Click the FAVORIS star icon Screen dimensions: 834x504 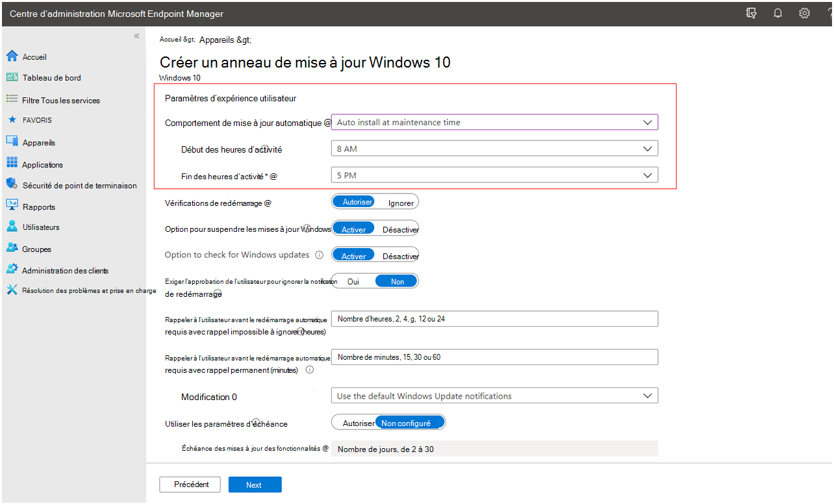[12, 120]
